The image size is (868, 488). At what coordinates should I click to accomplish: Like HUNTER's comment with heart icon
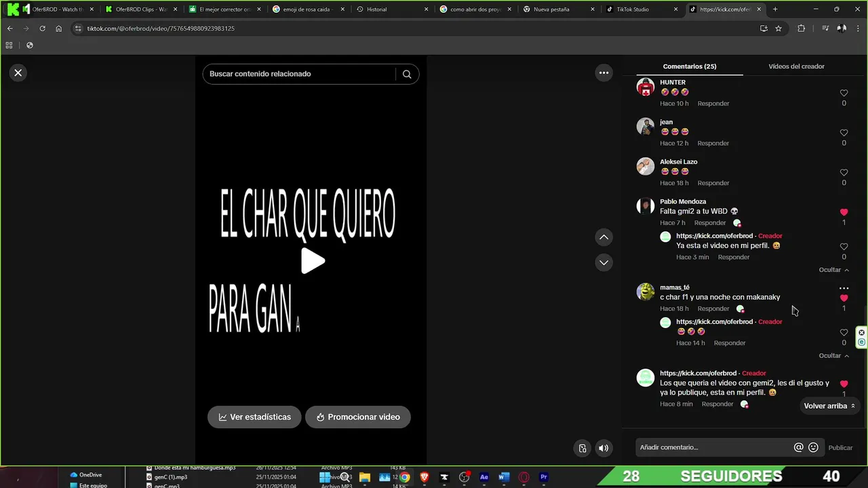(x=844, y=93)
